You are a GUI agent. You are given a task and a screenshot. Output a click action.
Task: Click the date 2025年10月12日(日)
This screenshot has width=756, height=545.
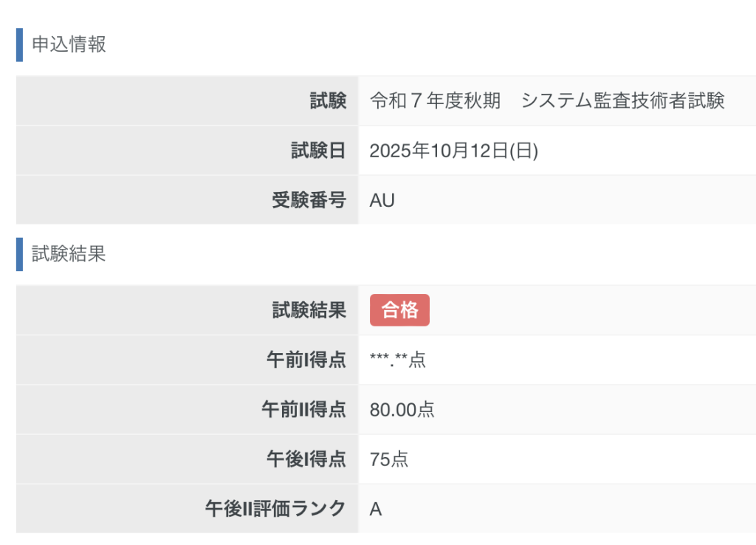(x=453, y=151)
